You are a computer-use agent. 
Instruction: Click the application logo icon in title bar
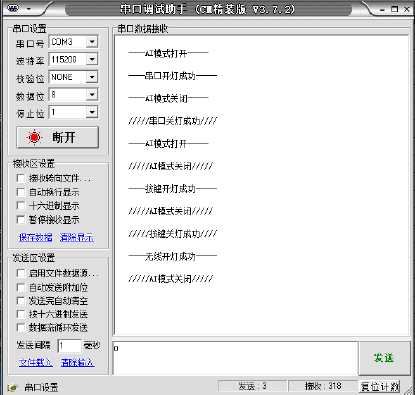pos(13,8)
